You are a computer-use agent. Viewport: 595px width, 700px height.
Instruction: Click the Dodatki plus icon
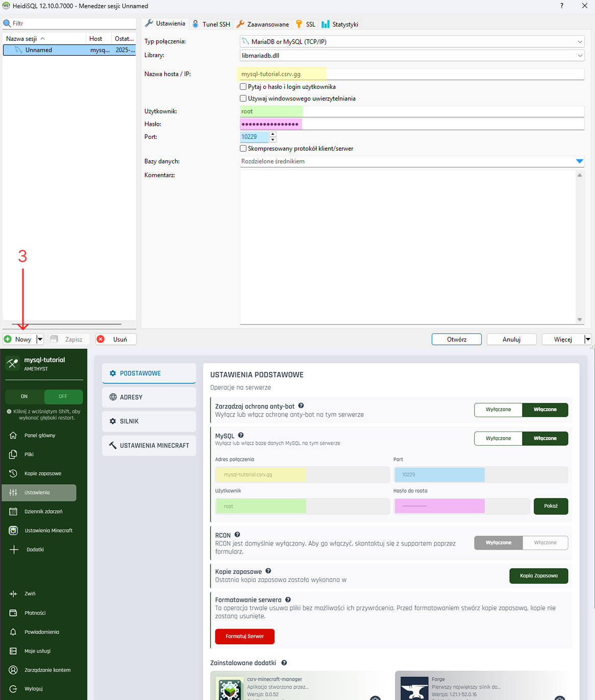click(x=14, y=549)
